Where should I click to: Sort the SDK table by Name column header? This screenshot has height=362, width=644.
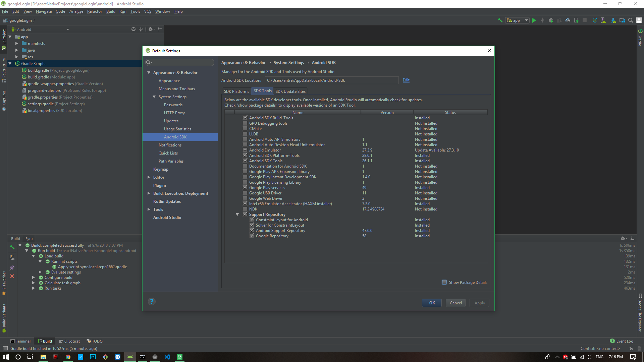pos(298,112)
